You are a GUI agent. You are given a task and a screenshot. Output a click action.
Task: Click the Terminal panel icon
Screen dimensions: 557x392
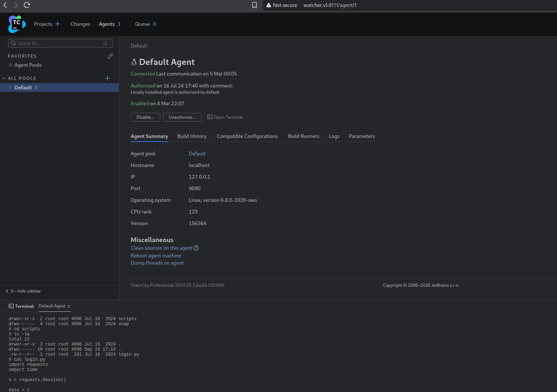click(11, 306)
